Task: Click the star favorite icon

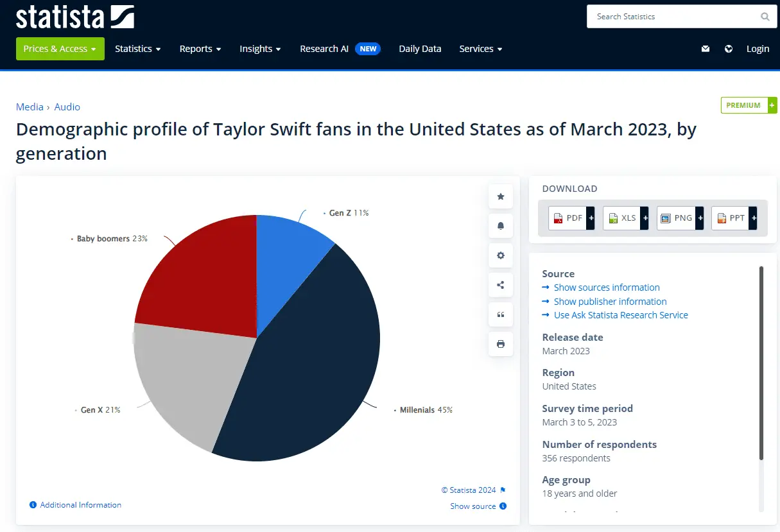Action: point(501,196)
